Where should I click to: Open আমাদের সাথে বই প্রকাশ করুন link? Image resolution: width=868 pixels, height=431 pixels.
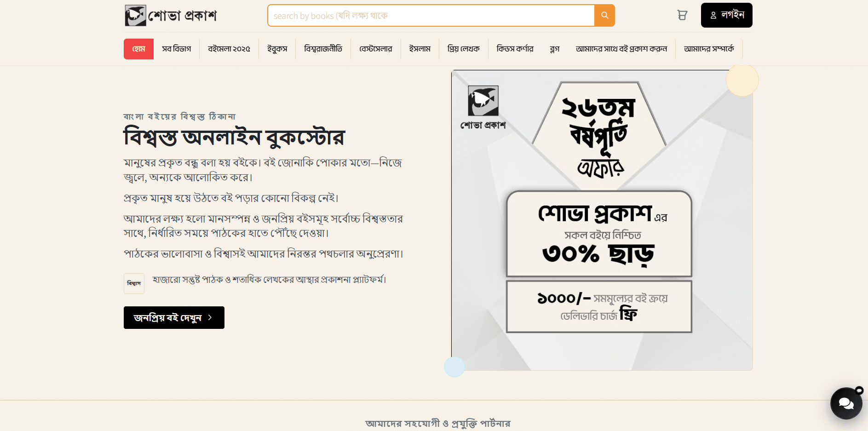coord(621,49)
